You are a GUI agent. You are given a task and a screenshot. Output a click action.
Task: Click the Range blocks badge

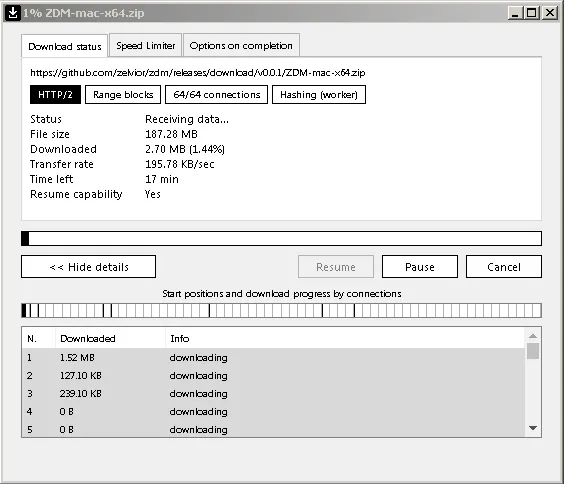[123, 95]
